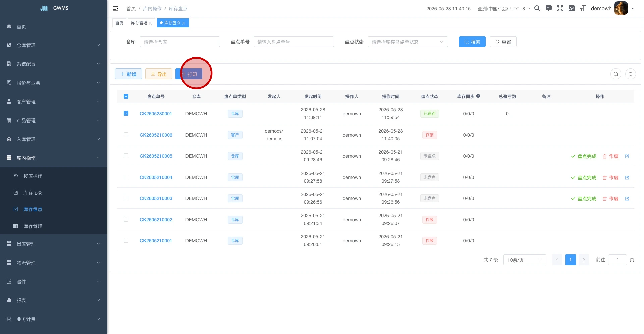Show or hide the search panel icon
The image size is (644, 334).
click(616, 74)
